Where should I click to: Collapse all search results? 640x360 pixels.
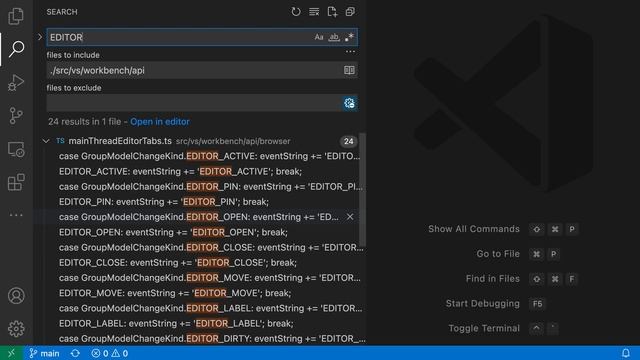350,12
